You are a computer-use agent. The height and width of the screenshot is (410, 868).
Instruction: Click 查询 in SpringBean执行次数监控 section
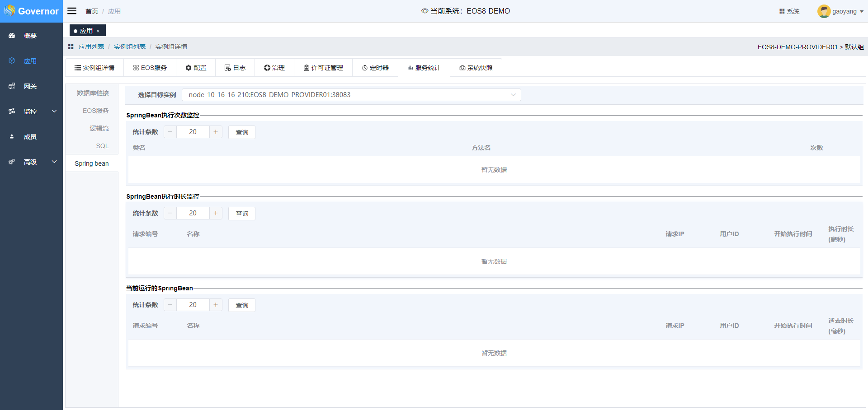[x=242, y=132]
